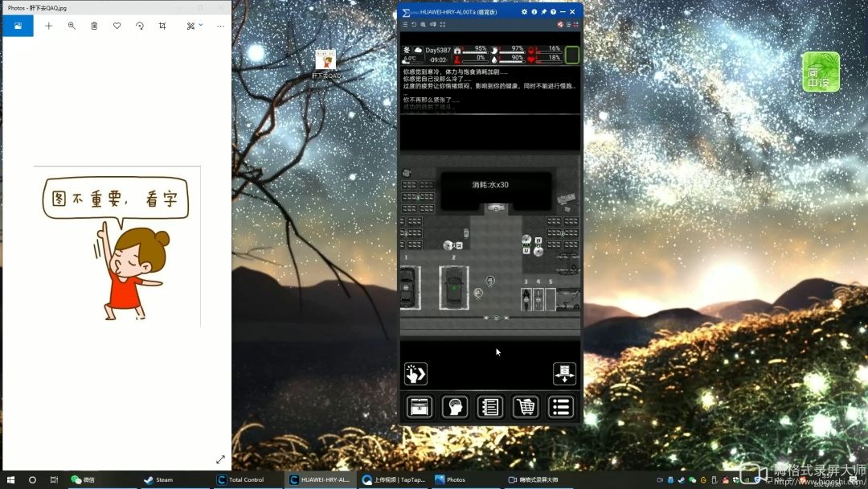Open the shopping cart store button
The image size is (868, 489).
526,407
